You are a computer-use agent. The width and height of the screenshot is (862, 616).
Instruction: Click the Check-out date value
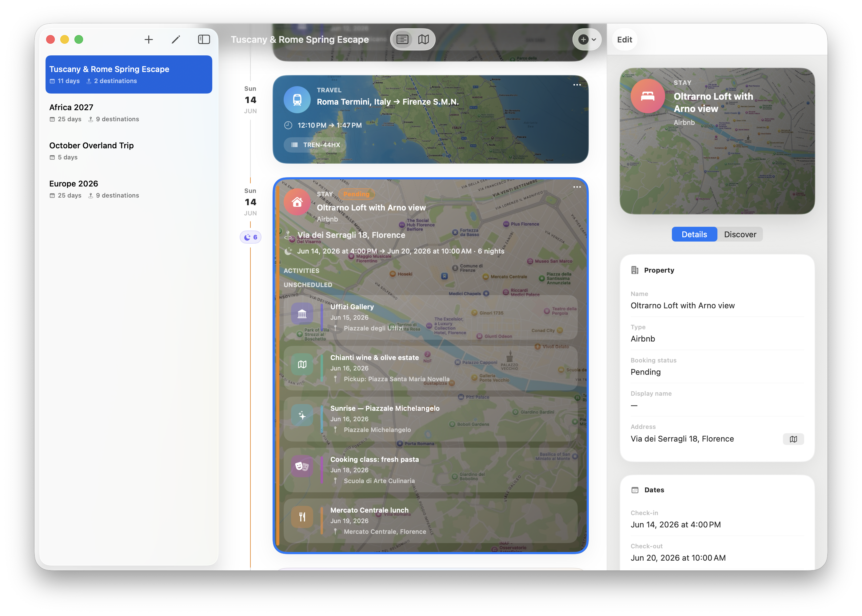(x=678, y=558)
